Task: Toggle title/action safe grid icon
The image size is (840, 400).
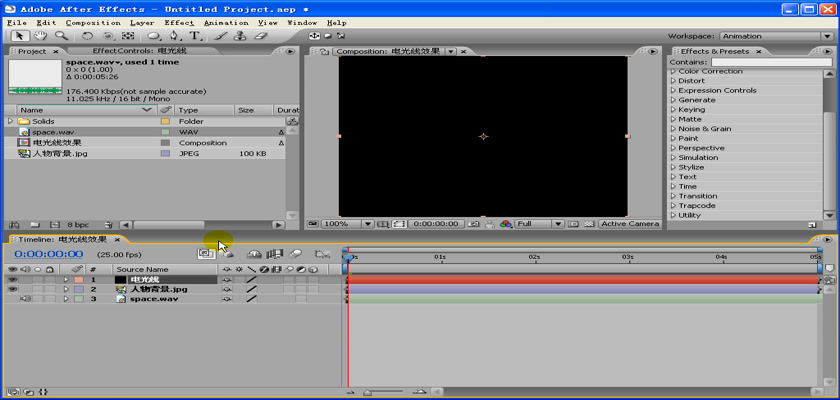Action: [x=382, y=224]
